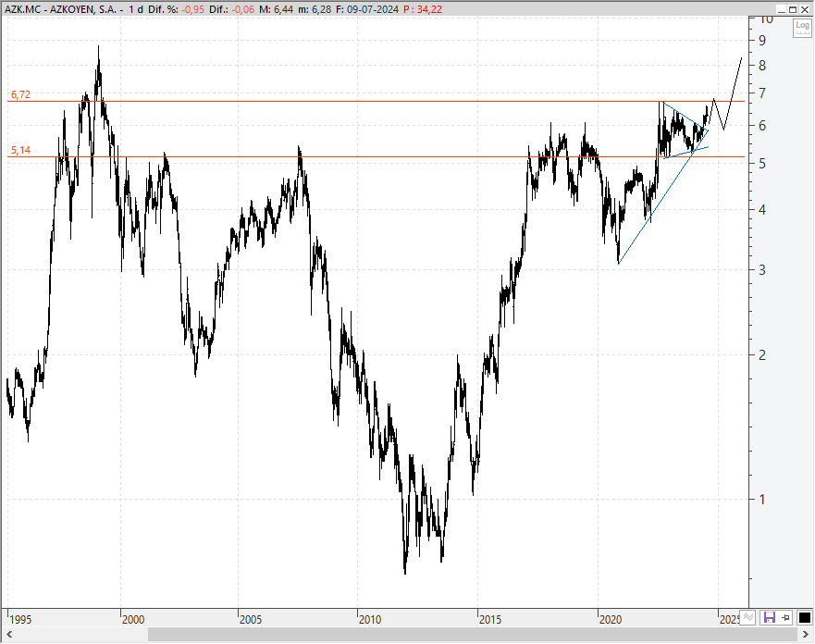Click the horizontal scrollbar thumb
Viewport: 815px width, 644px height.
tap(473, 635)
